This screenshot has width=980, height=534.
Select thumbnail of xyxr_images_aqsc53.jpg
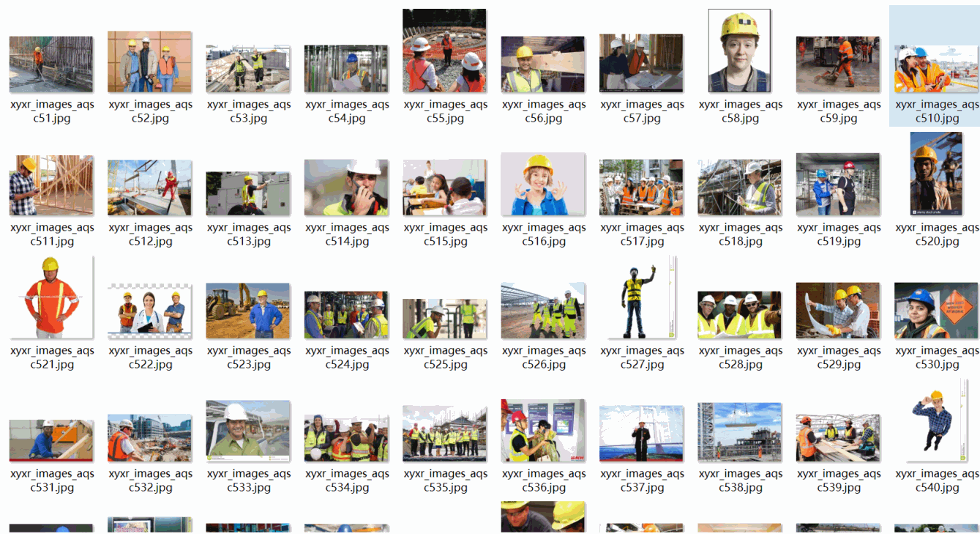[248, 69]
